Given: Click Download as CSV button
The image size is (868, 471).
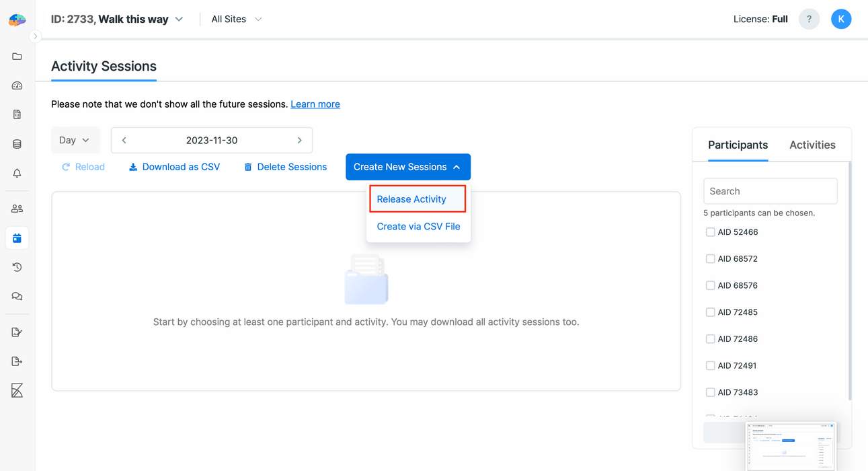Looking at the screenshot, I should coord(174,167).
